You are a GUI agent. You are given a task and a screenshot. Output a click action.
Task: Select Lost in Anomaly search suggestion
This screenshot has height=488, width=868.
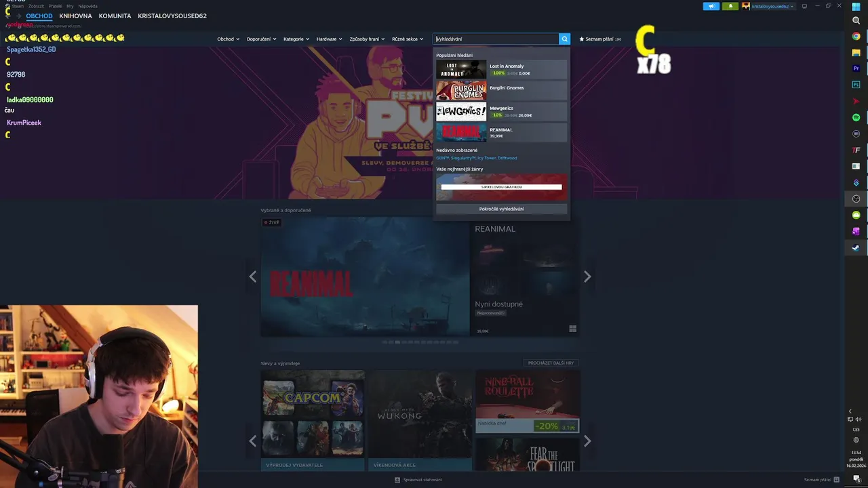coord(501,69)
